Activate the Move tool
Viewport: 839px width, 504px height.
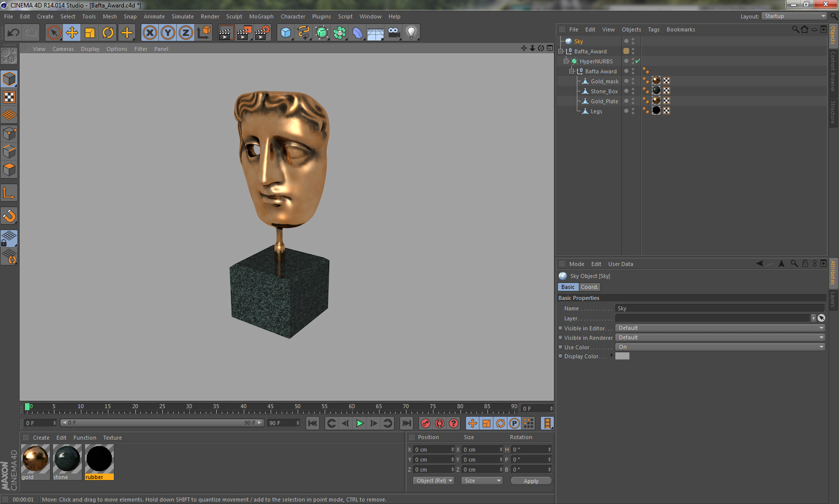point(72,33)
